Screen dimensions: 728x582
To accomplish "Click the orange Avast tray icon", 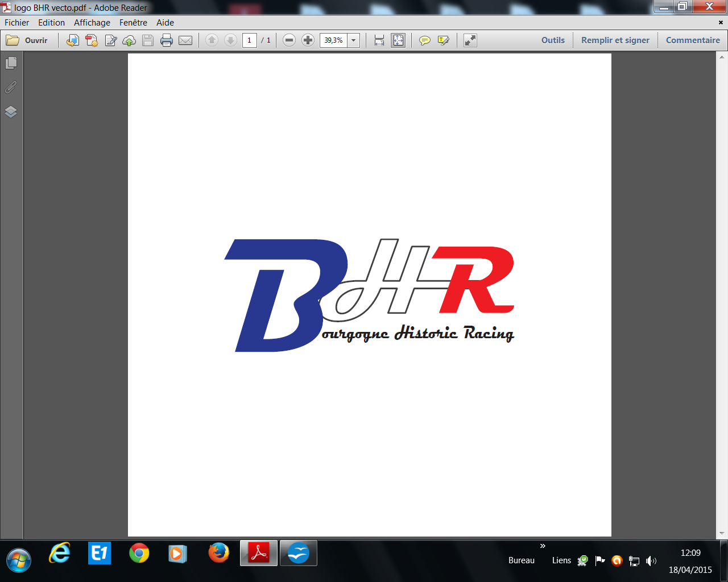I will tap(617, 561).
